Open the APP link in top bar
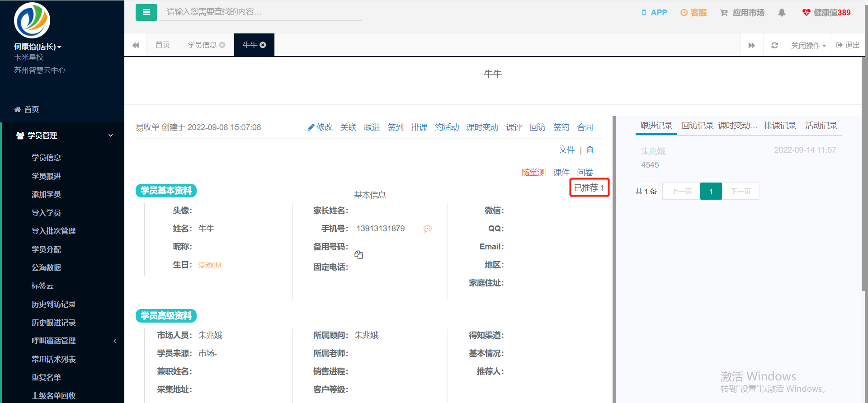The width and height of the screenshot is (868, 403). pos(654,13)
